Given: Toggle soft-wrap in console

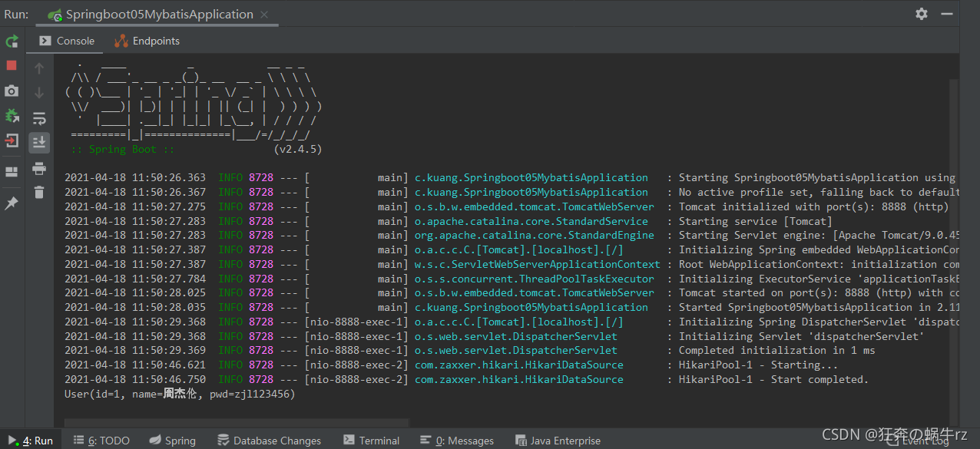Looking at the screenshot, I should pyautogui.click(x=39, y=118).
